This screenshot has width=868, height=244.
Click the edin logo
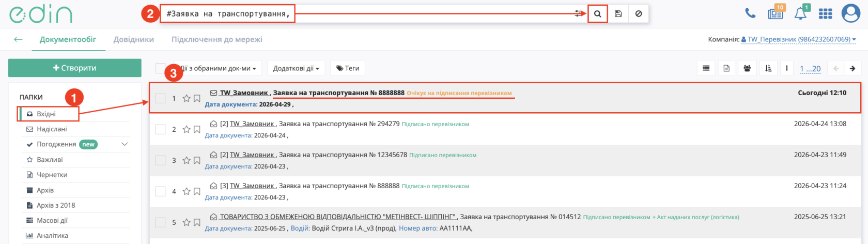pos(40,14)
